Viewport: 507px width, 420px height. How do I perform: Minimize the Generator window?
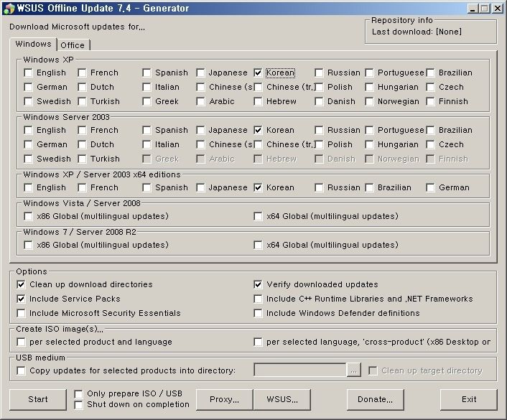coord(473,9)
